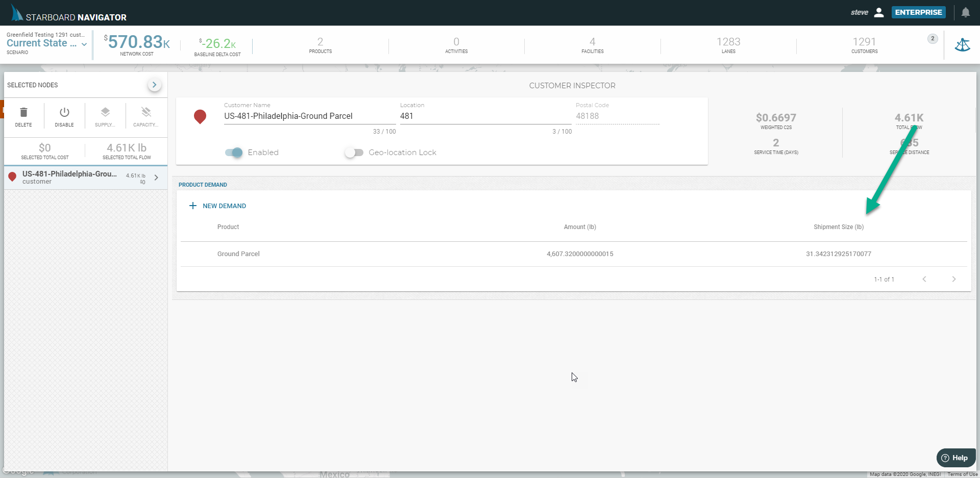Click the Shipment Size value 31.342312925170077
The width and height of the screenshot is (980, 478).
coord(839,254)
